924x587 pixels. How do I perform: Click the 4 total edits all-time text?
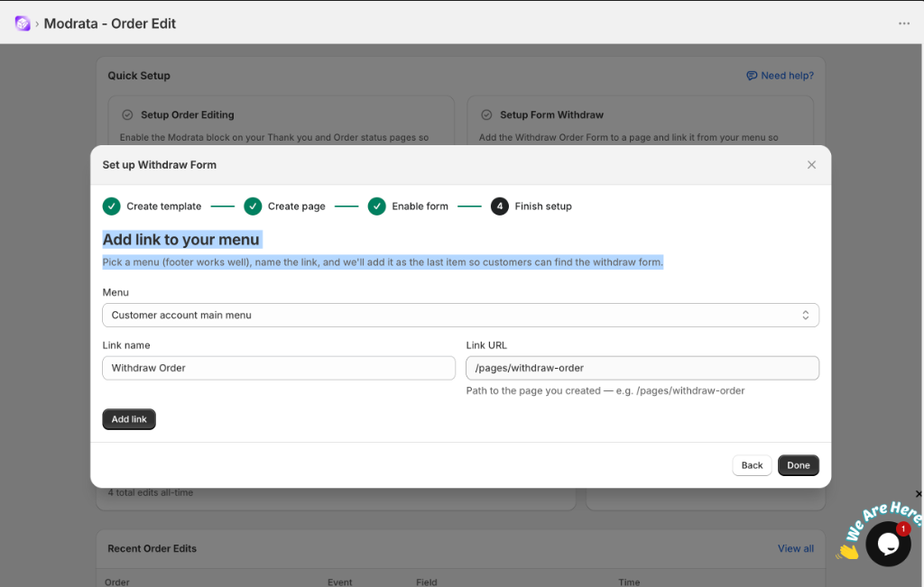coord(151,492)
